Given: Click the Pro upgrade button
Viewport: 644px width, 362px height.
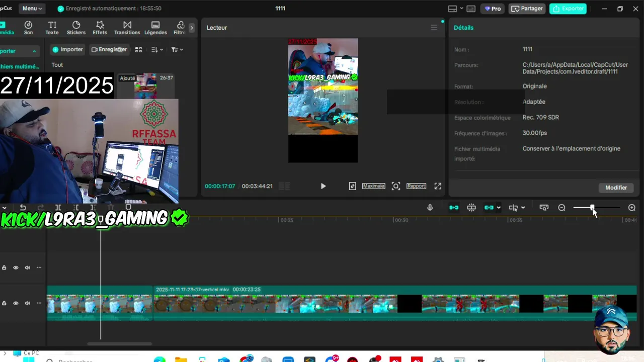Looking at the screenshot, I should [493, 9].
